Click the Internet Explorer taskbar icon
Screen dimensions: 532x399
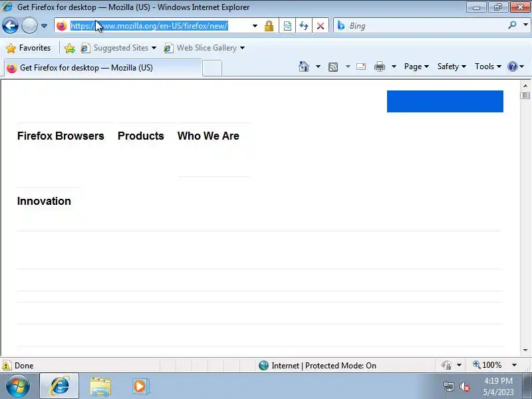(59, 386)
